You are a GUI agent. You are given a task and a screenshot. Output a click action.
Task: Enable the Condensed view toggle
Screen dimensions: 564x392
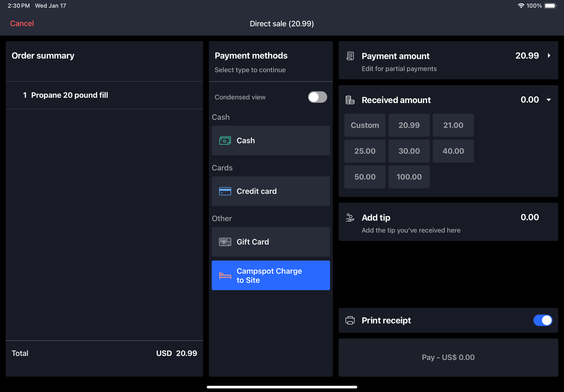pos(317,97)
